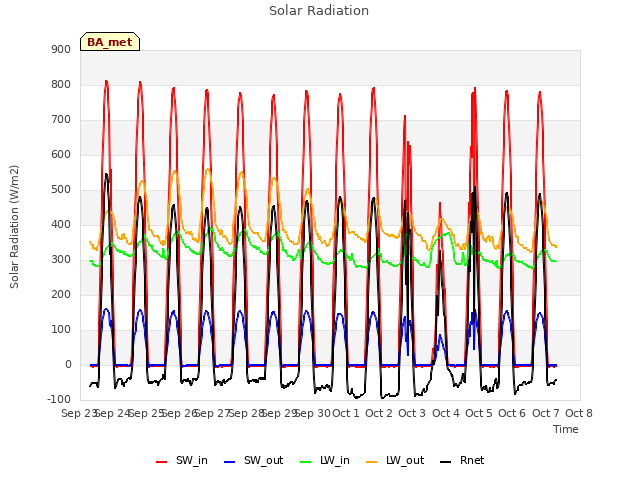This screenshot has height=480, width=640.
Task: Click the -100 y-axis tick label
Action: click(59, 399)
